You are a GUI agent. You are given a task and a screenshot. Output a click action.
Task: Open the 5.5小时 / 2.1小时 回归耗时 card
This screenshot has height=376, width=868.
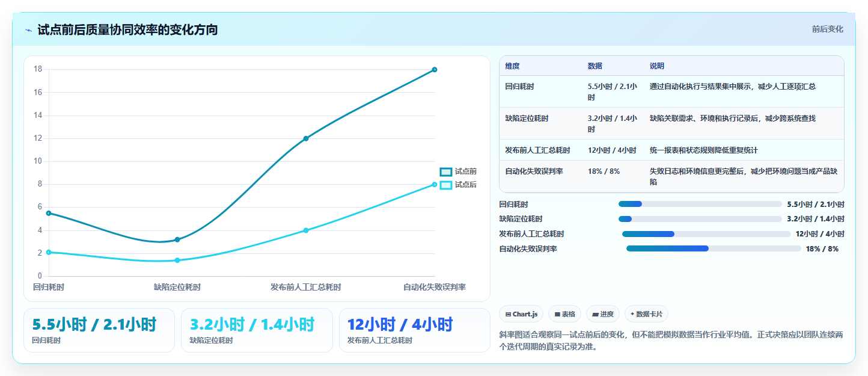(x=99, y=330)
